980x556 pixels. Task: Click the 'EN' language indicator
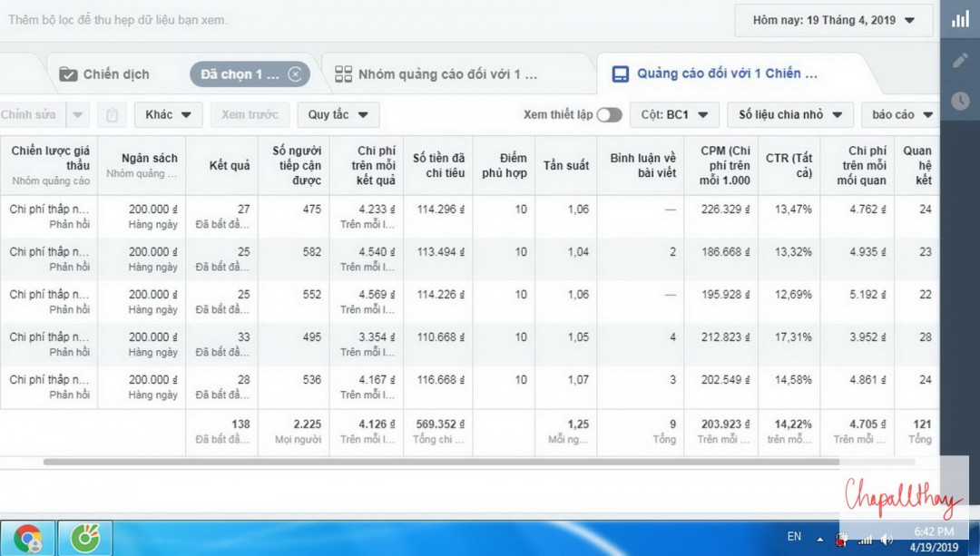[794, 536]
